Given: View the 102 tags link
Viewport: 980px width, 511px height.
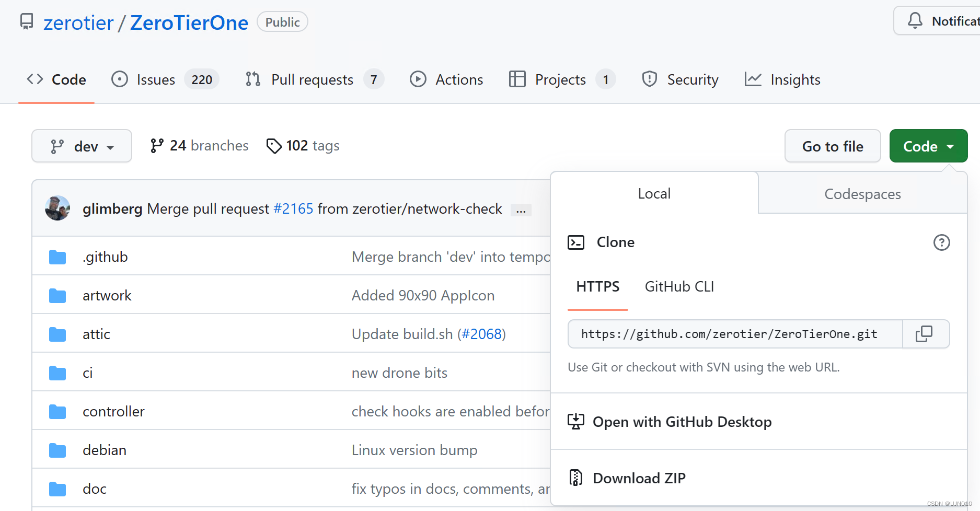Looking at the screenshot, I should (303, 145).
